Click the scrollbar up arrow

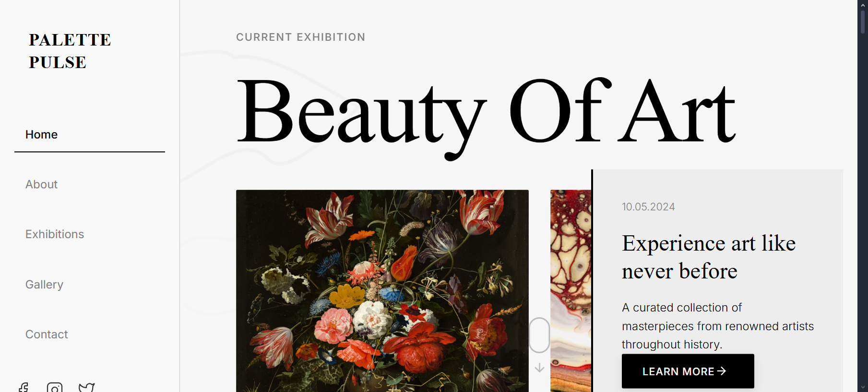[x=863, y=5]
